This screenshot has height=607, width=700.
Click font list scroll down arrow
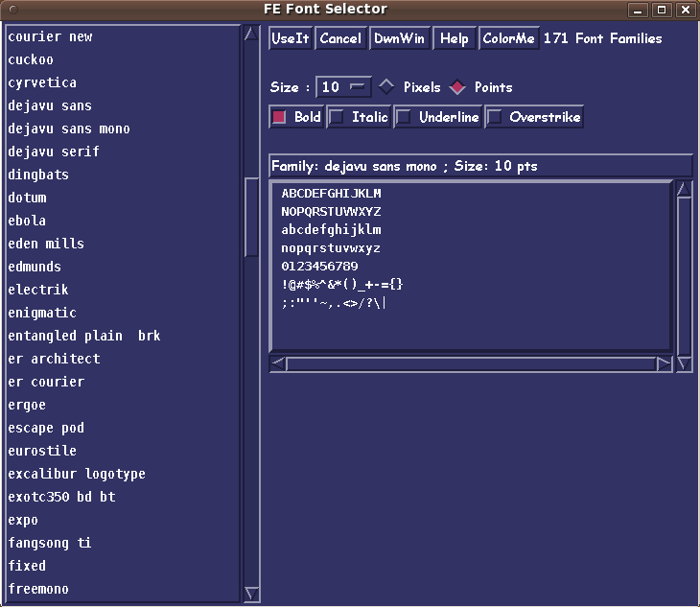point(251,594)
